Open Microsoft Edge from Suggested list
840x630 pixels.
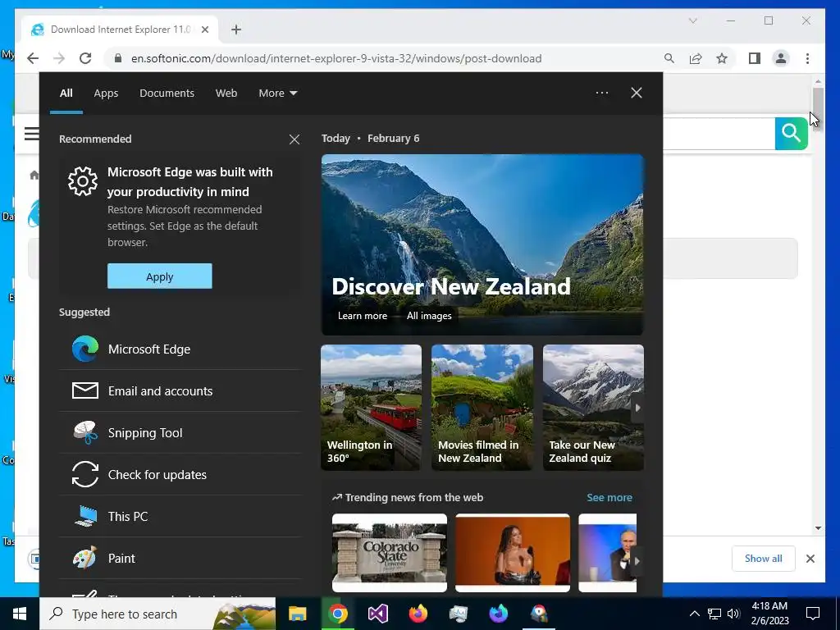click(x=180, y=349)
